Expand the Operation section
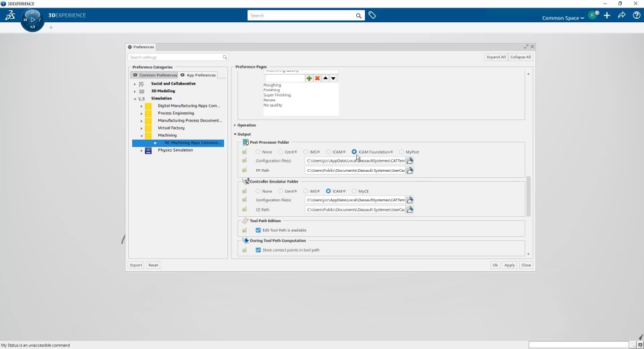This screenshot has height=349, width=644. tap(235, 126)
